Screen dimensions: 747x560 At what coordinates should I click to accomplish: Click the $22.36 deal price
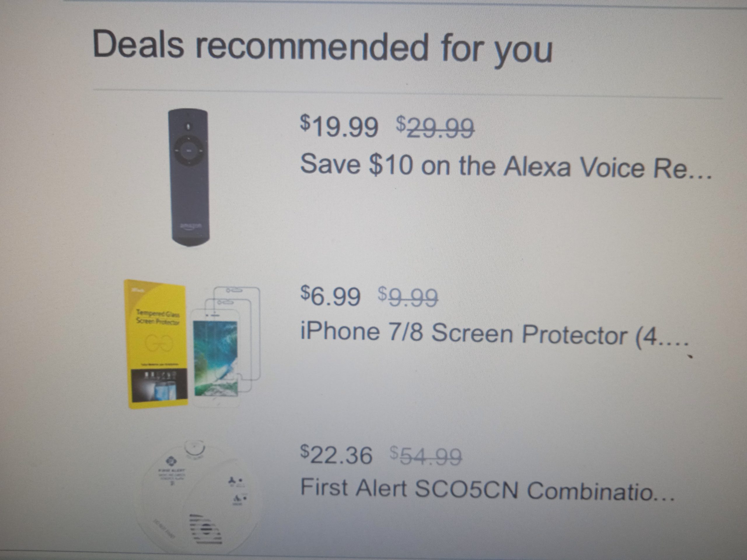point(336,455)
